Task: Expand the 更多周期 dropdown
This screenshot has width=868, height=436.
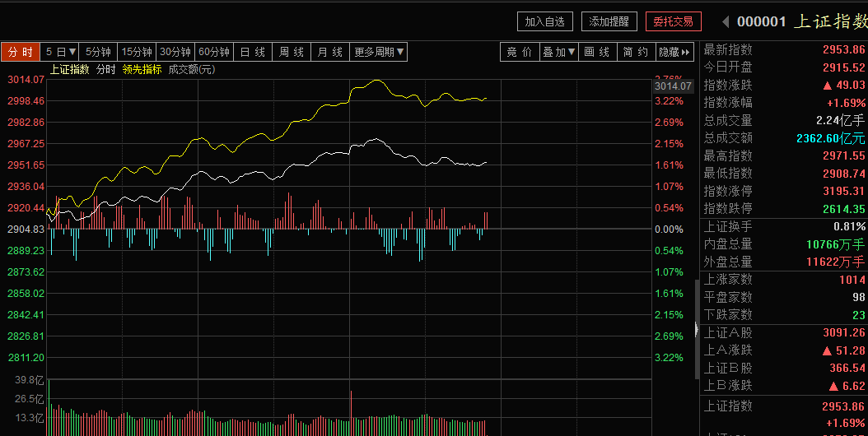Action: (379, 52)
